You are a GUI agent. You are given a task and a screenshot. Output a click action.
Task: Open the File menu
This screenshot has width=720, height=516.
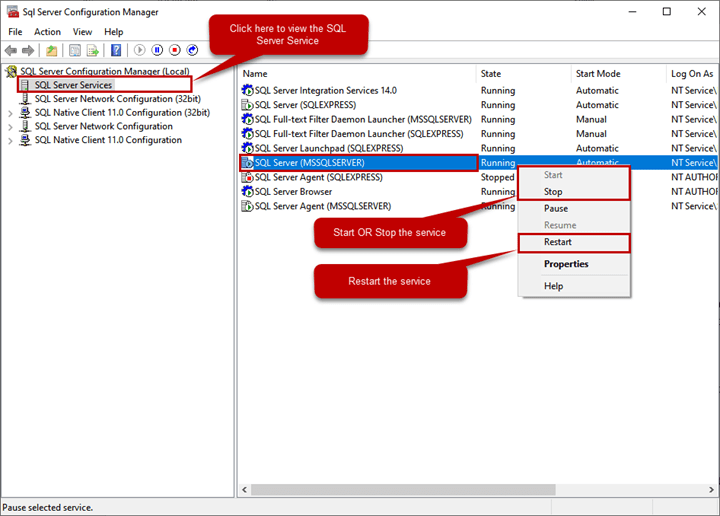coord(15,32)
